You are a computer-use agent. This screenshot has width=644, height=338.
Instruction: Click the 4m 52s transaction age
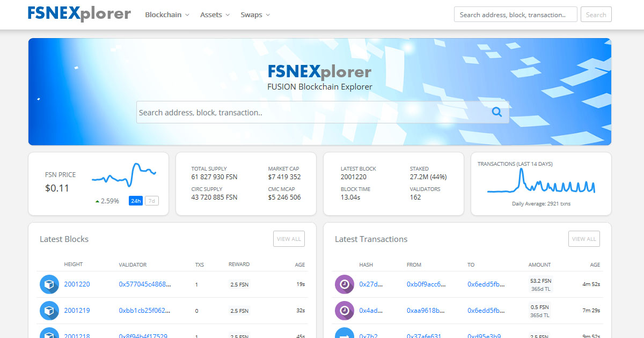591,284
